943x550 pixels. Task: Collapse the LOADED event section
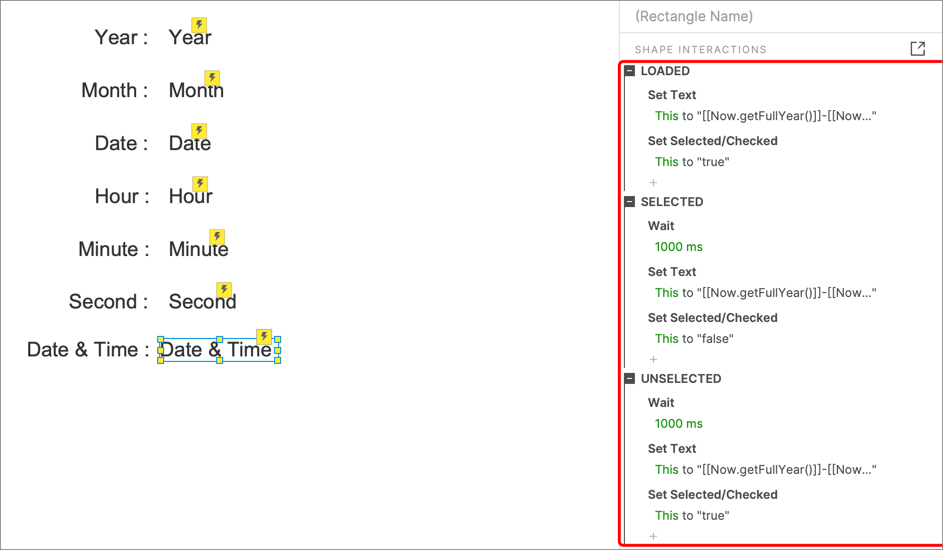pyautogui.click(x=630, y=71)
